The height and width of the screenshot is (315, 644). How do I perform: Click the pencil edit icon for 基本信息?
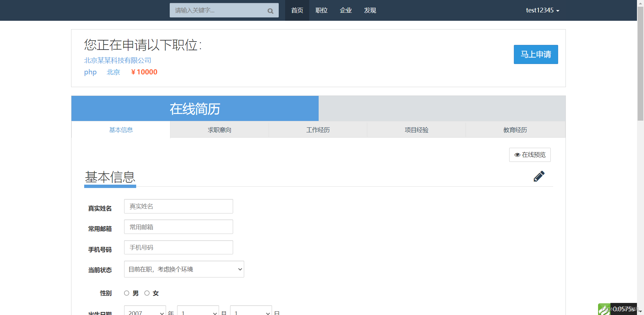[x=539, y=176]
